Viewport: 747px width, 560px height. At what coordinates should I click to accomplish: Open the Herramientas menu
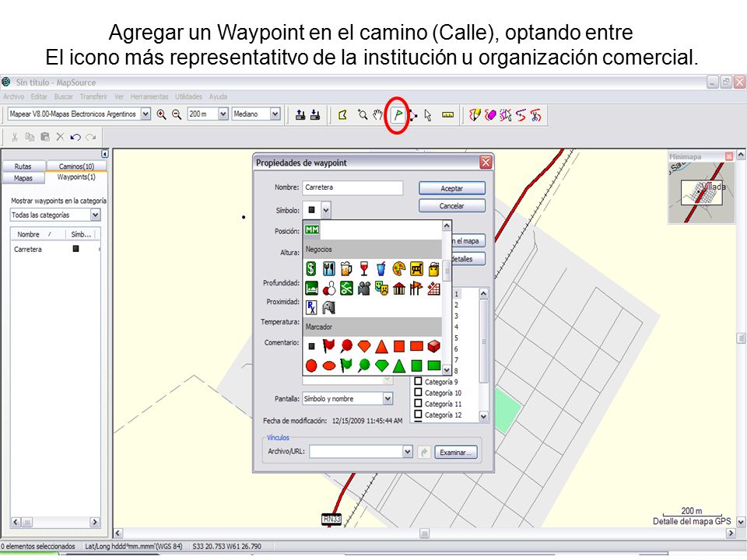coord(149,96)
